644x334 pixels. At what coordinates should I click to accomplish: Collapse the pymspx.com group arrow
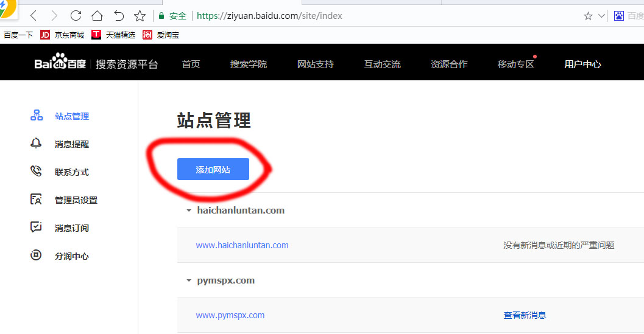point(189,280)
